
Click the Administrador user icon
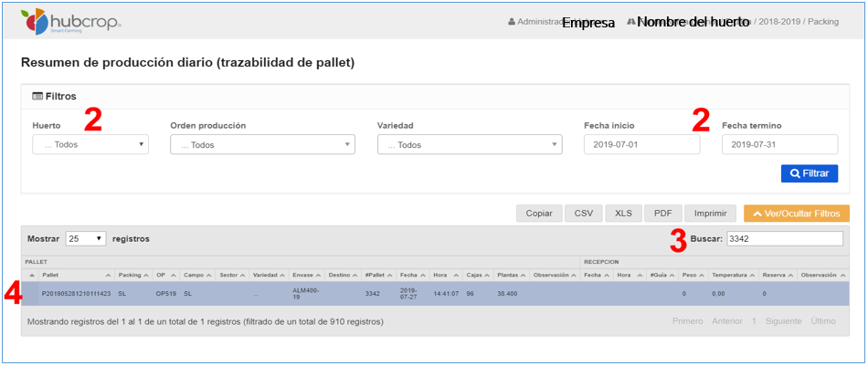pos(512,22)
